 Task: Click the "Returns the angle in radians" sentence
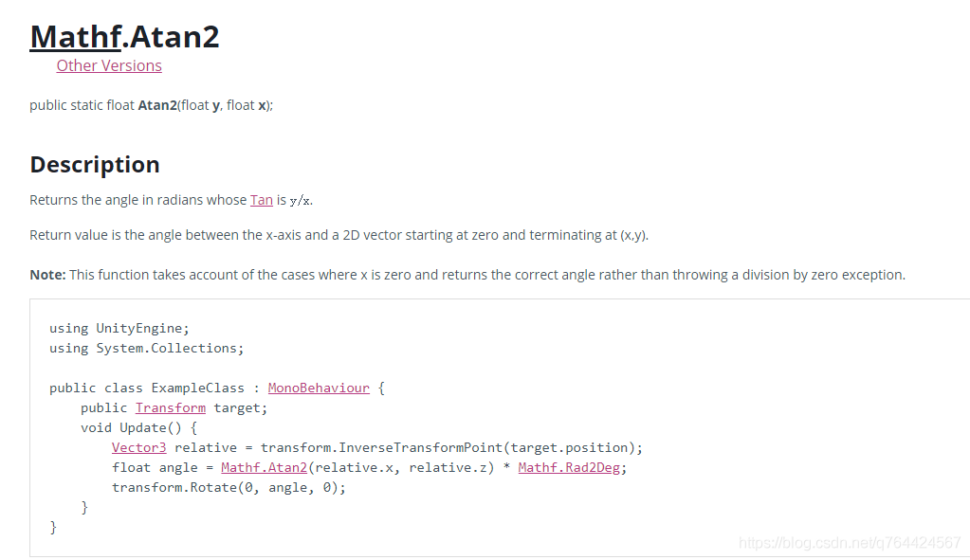138,200
